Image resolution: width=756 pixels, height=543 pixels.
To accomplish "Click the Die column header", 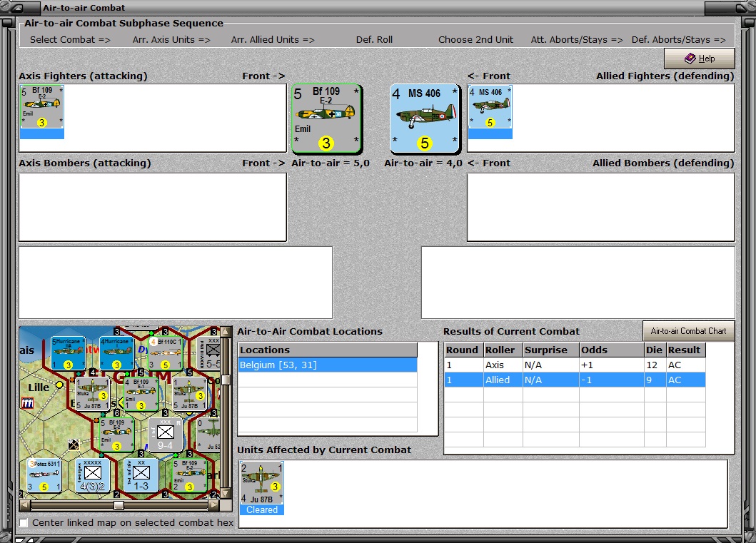I will tap(655, 350).
